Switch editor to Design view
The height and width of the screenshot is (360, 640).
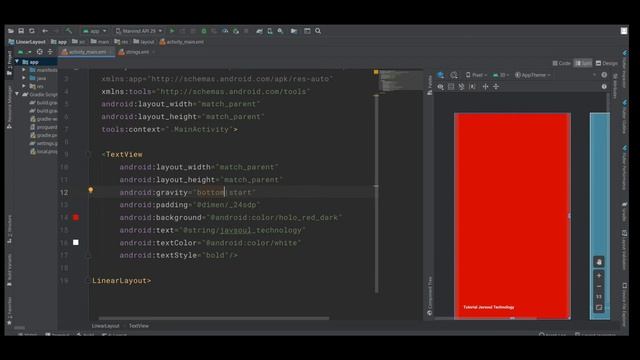(607, 63)
